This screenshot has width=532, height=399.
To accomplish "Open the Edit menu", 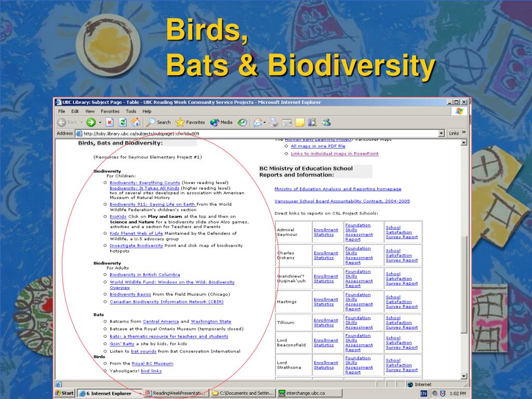I will (x=75, y=111).
